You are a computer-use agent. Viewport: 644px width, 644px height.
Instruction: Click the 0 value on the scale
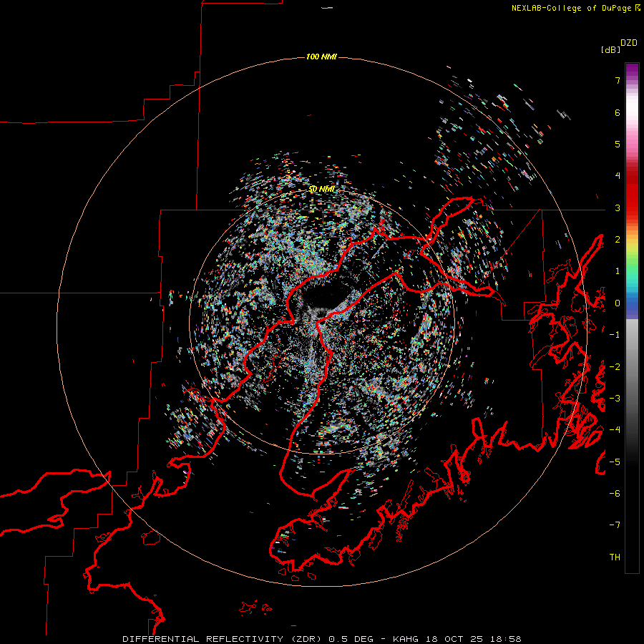(618, 303)
